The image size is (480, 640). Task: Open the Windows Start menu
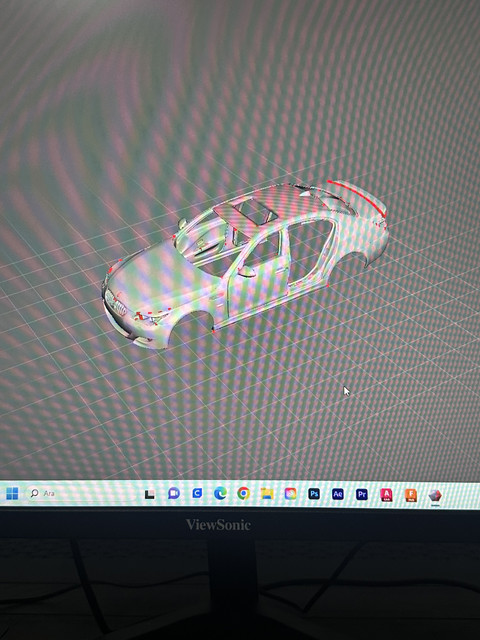[x=12, y=493]
